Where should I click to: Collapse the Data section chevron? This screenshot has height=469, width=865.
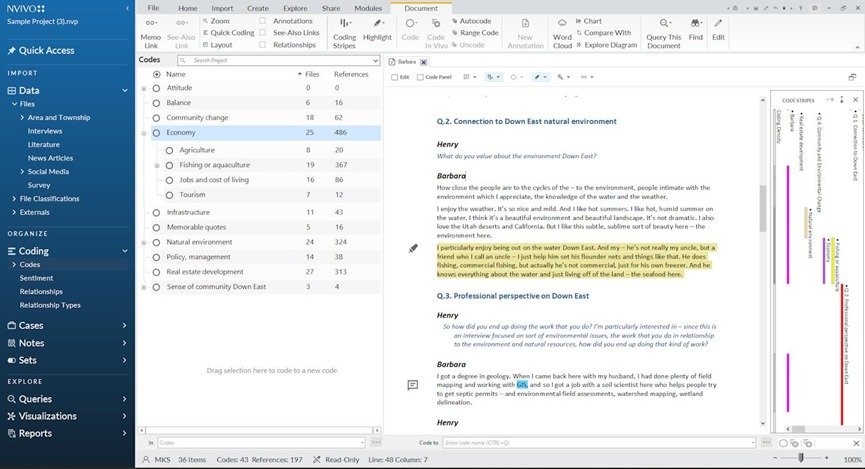[x=125, y=90]
